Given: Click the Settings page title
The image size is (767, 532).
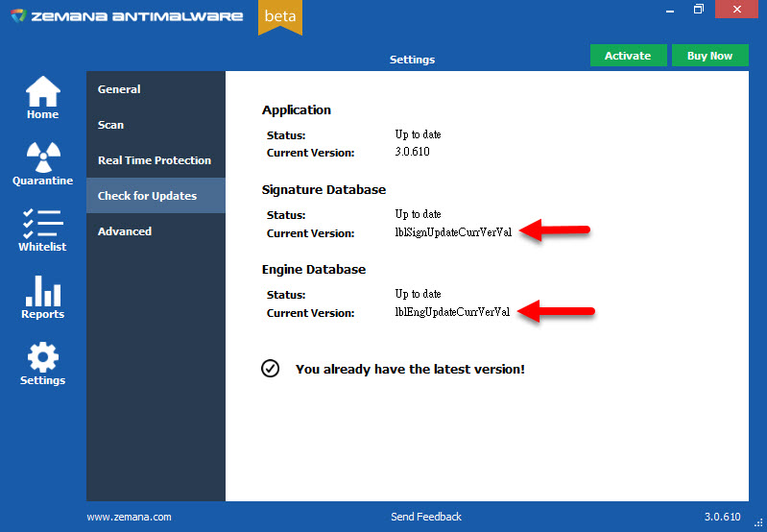Looking at the screenshot, I should click(412, 60).
